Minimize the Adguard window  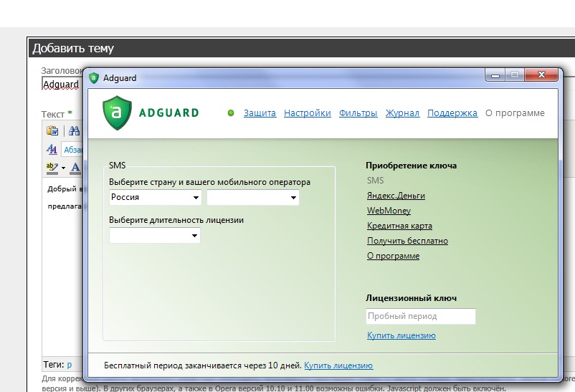(x=495, y=75)
